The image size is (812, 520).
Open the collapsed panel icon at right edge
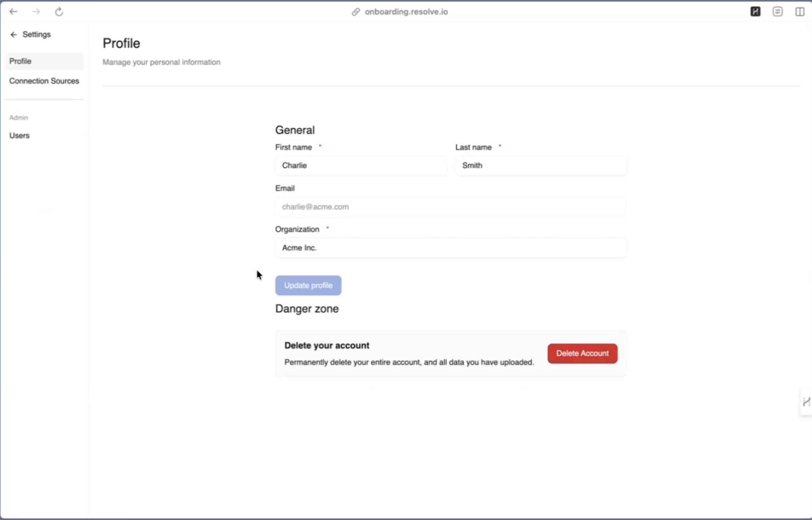(806, 401)
